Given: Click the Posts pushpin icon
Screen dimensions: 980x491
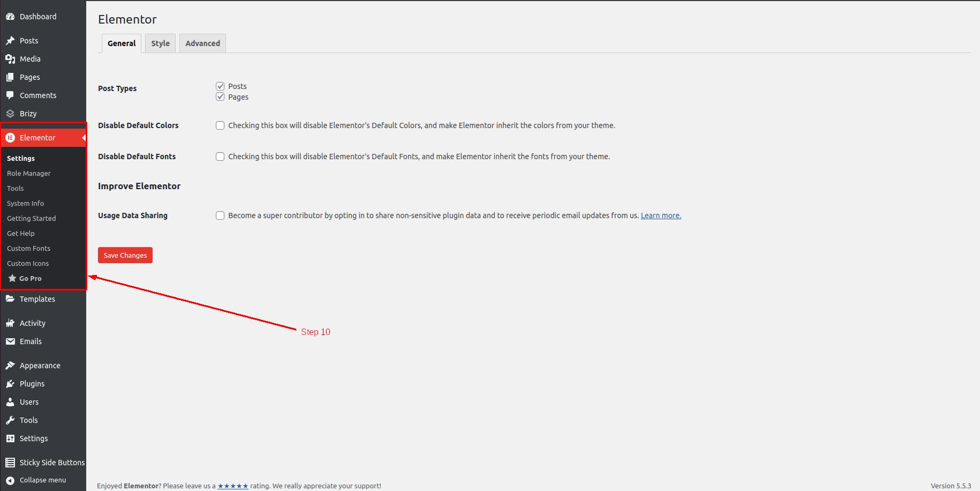Looking at the screenshot, I should click(x=10, y=41).
